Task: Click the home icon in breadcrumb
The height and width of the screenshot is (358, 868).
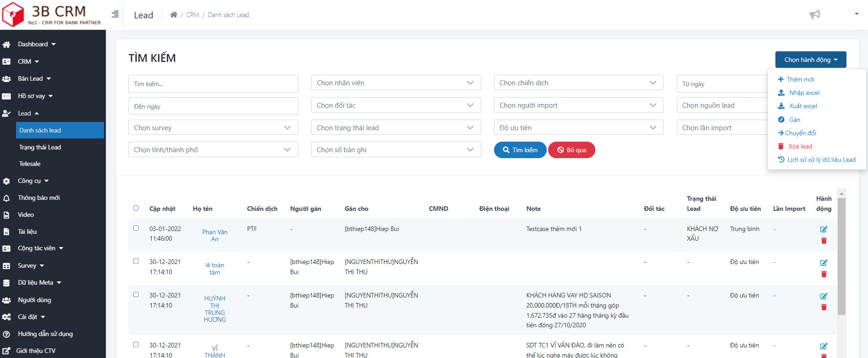Action: (174, 15)
